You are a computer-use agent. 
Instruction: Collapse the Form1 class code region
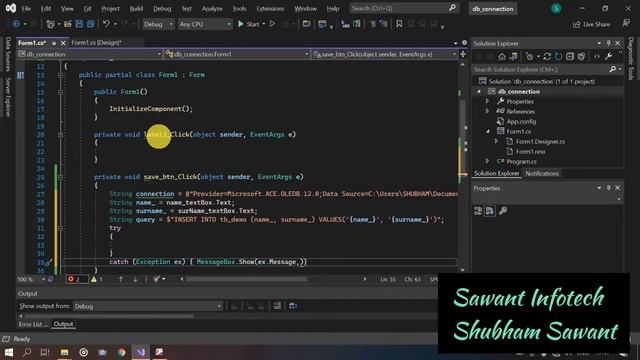tap(60, 75)
